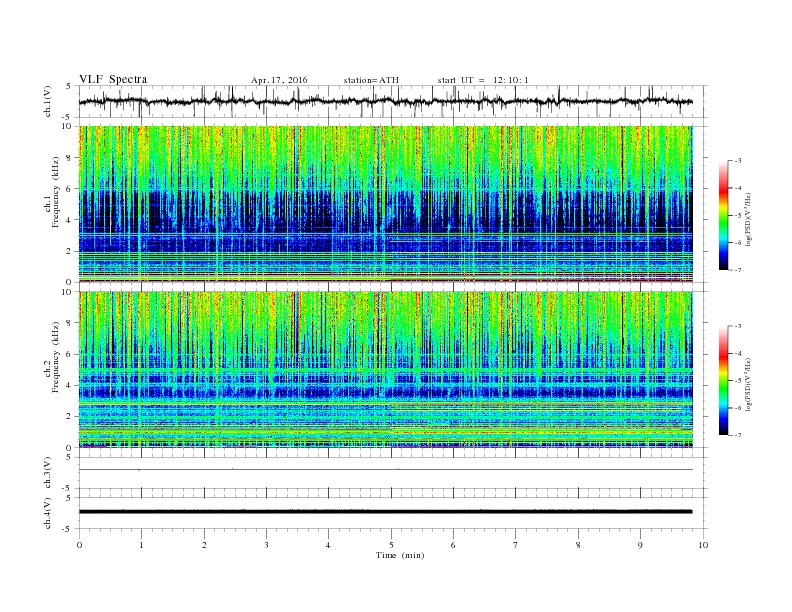Click the ch.2 log(PSD) colorbar label

749,385
